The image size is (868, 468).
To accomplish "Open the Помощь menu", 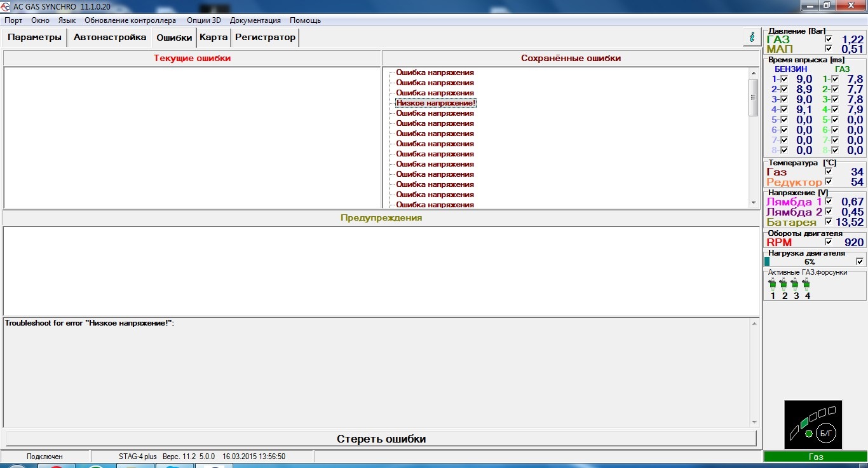I will pos(306,20).
